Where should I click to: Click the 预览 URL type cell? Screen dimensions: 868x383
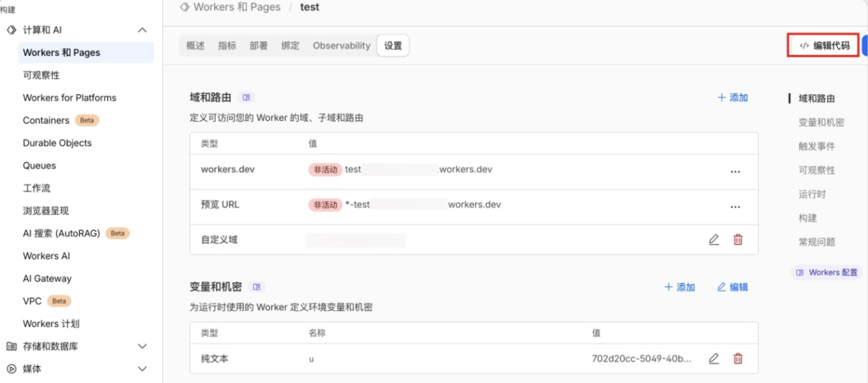coord(220,205)
